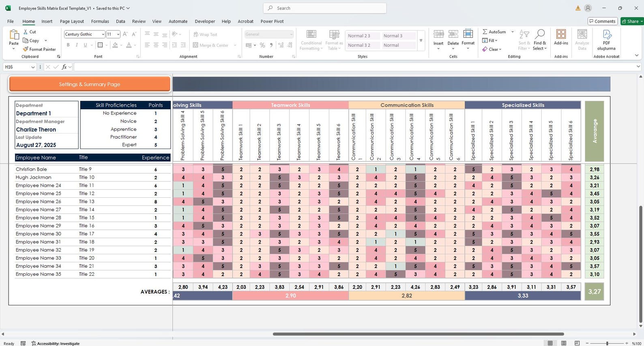This screenshot has height=346, width=644.
Task: Click the Search box in title bar
Action: pyautogui.click(x=325, y=8)
